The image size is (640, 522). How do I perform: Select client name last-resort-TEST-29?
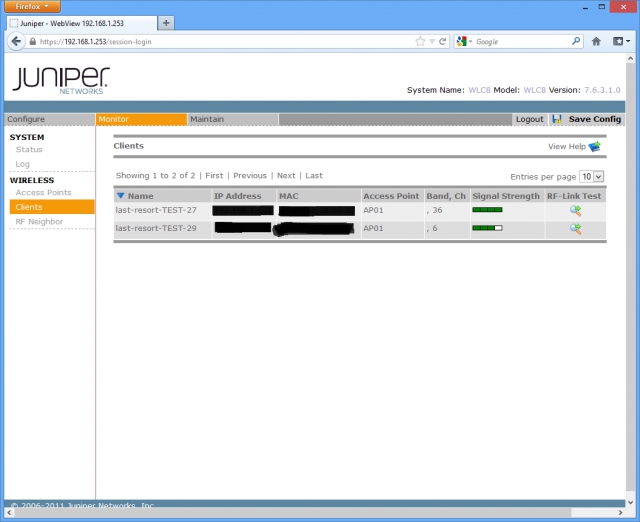point(156,228)
